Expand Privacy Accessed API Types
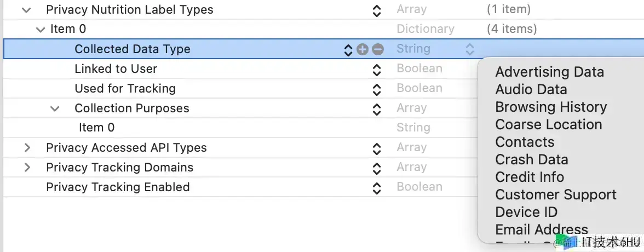644x252 pixels. [x=27, y=148]
